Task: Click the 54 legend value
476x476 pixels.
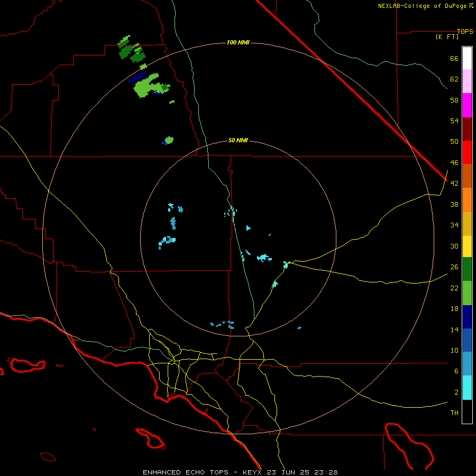Action: pos(454,121)
